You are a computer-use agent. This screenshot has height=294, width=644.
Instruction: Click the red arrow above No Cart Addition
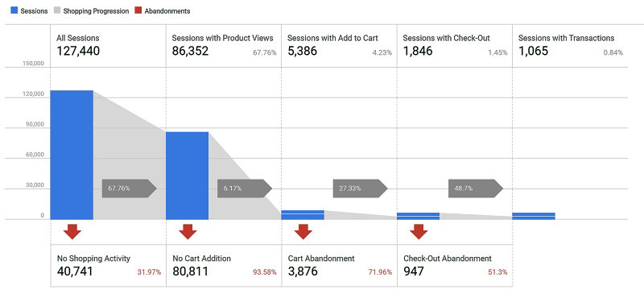(188, 231)
